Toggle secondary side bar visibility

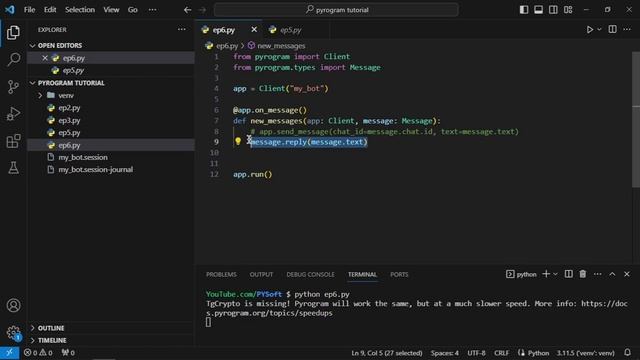pyautogui.click(x=553, y=10)
